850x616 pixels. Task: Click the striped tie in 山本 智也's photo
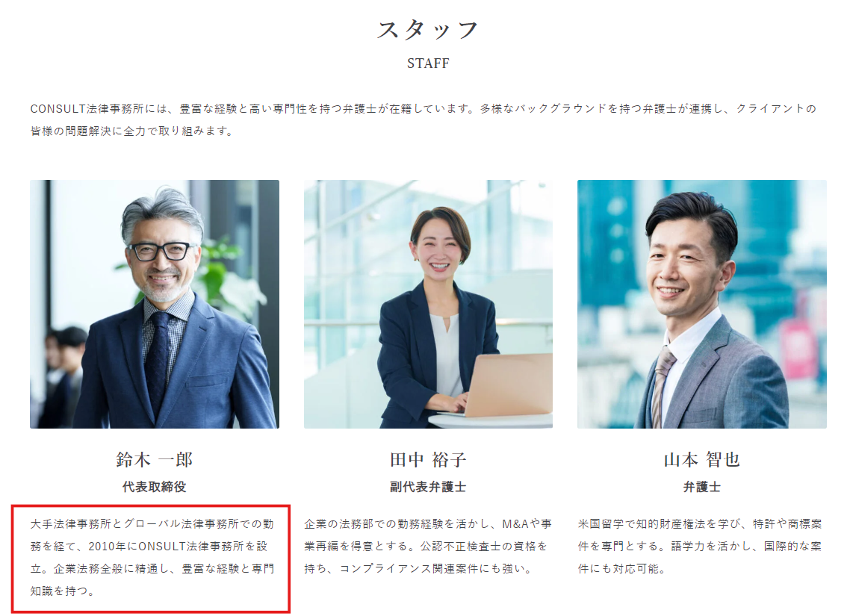point(661,386)
